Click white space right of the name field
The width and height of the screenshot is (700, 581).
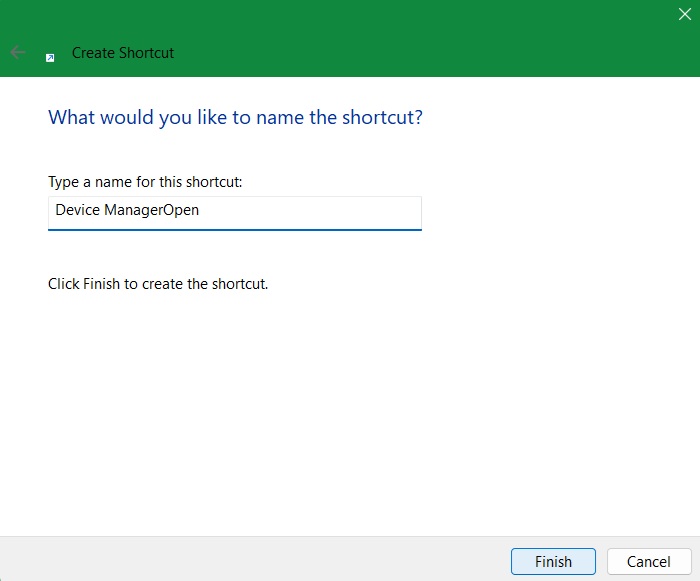tap(550, 212)
